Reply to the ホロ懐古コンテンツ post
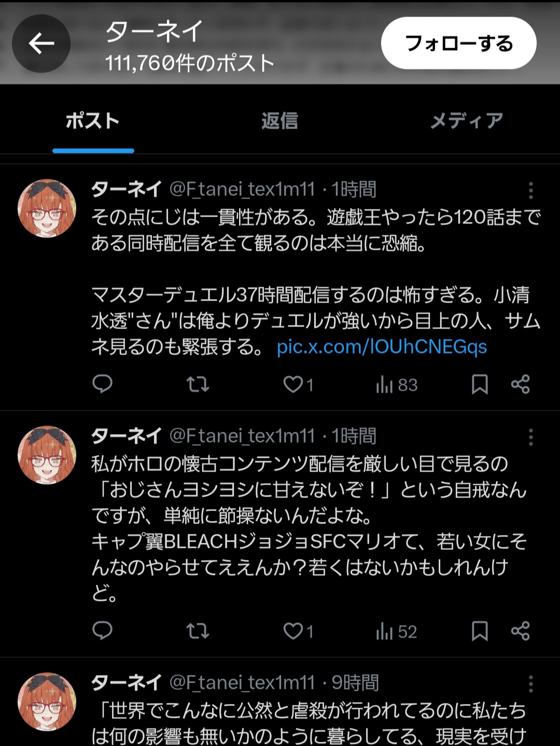 point(102,631)
